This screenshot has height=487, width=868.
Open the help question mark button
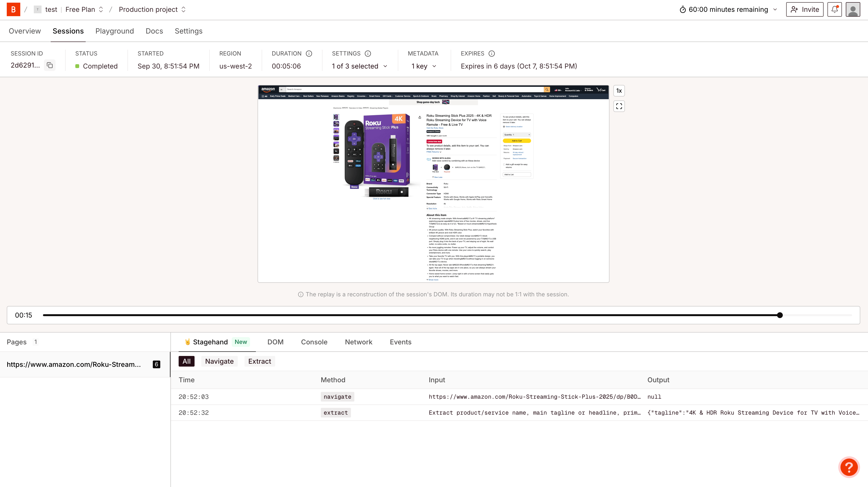(x=849, y=467)
